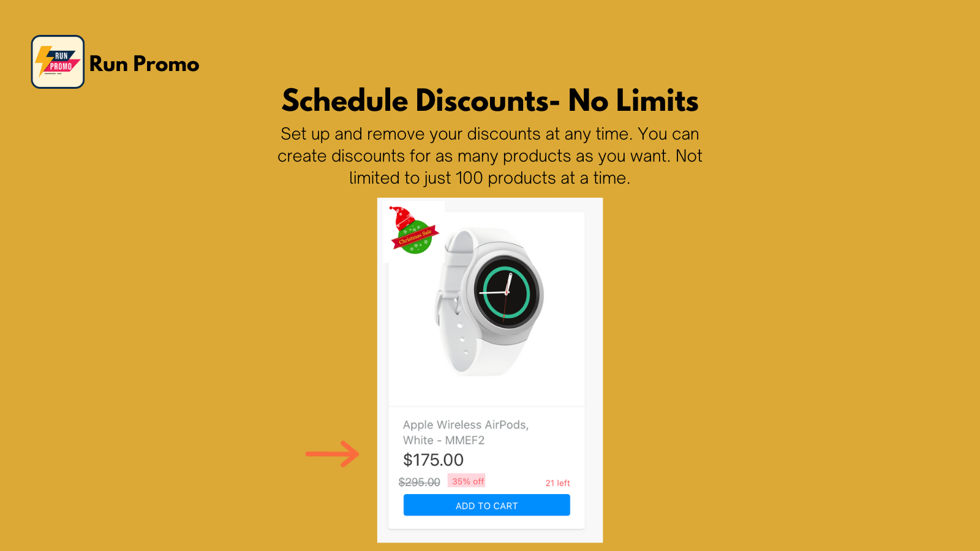The height and width of the screenshot is (551, 980).
Task: Click the pink 35% off highlight swatch
Action: [467, 481]
